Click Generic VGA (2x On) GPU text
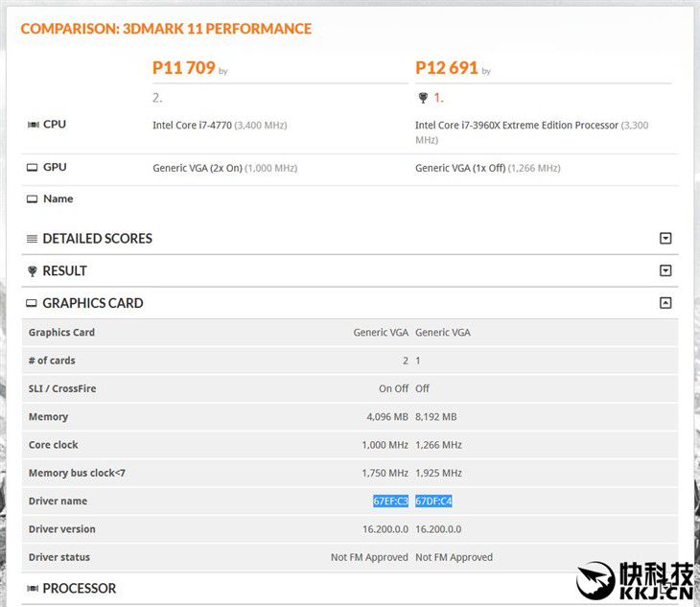700x607 pixels. tap(198, 168)
